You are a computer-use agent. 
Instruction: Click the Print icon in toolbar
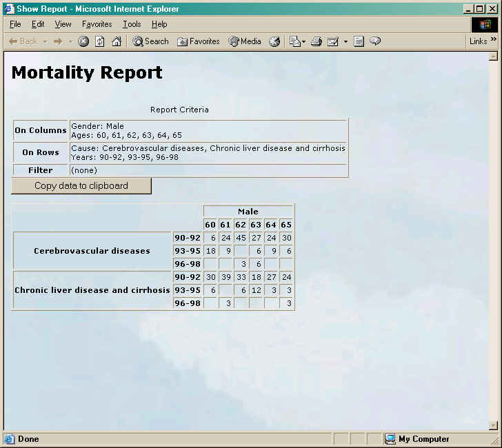pyautogui.click(x=317, y=41)
